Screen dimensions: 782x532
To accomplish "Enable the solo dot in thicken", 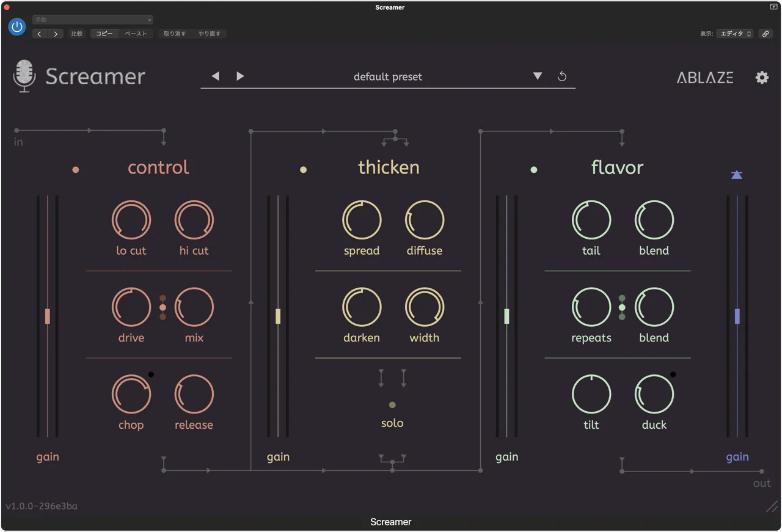I will click(x=392, y=405).
